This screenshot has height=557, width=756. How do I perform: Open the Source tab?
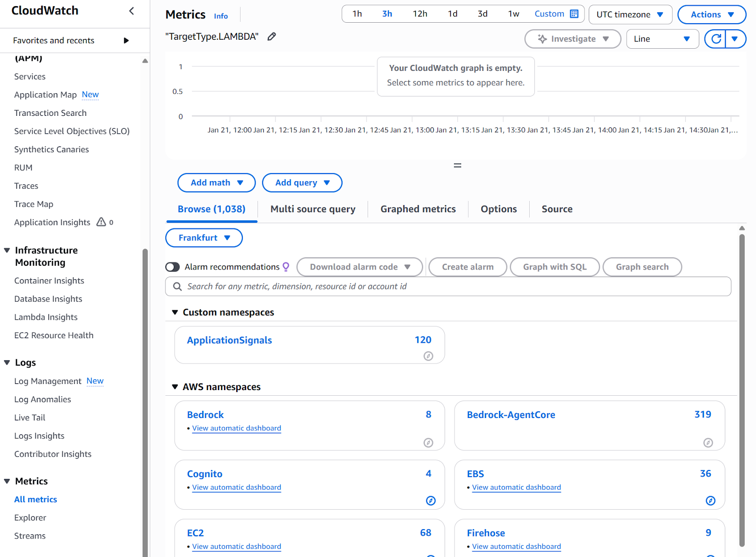pyautogui.click(x=557, y=209)
